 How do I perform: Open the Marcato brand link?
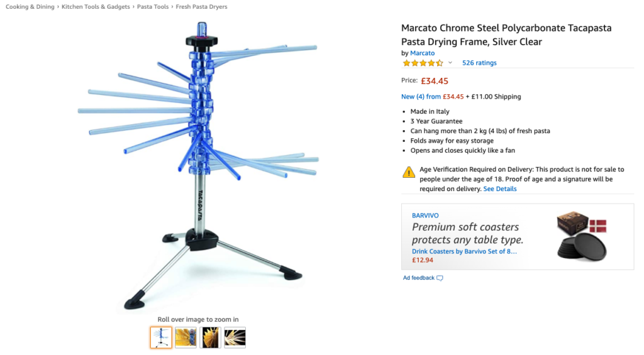pos(422,53)
